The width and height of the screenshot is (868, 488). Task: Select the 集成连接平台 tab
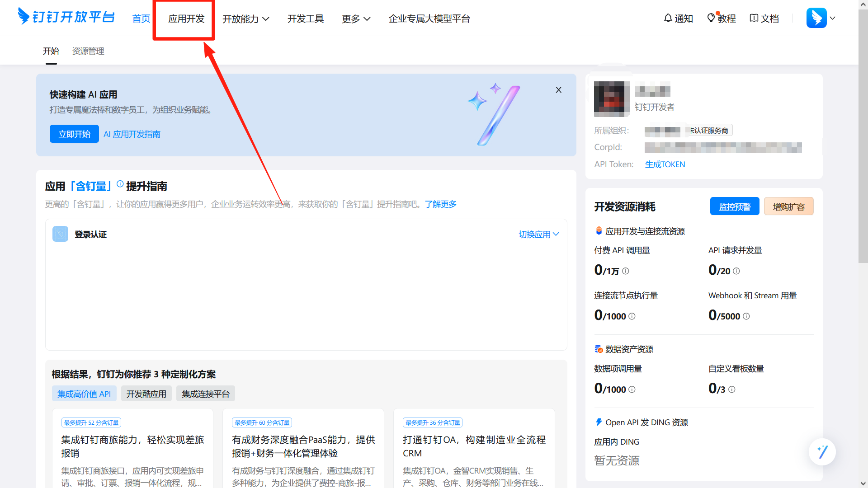pyautogui.click(x=206, y=394)
